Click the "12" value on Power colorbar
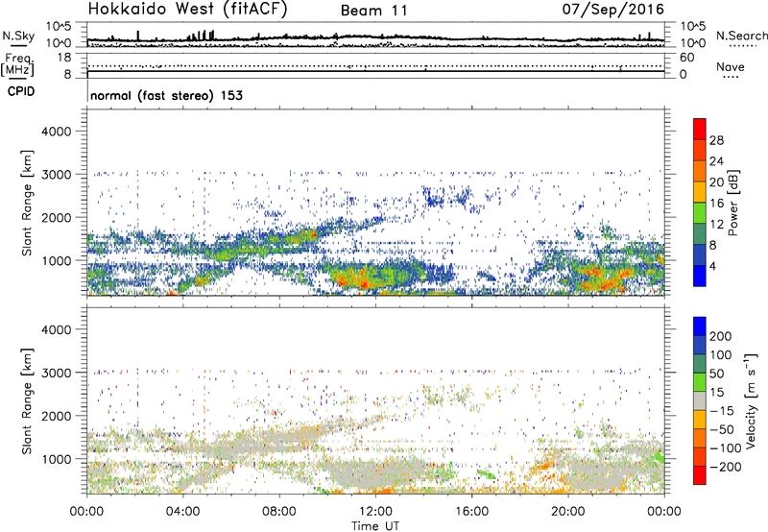This screenshot has height=532, width=768. (x=716, y=225)
